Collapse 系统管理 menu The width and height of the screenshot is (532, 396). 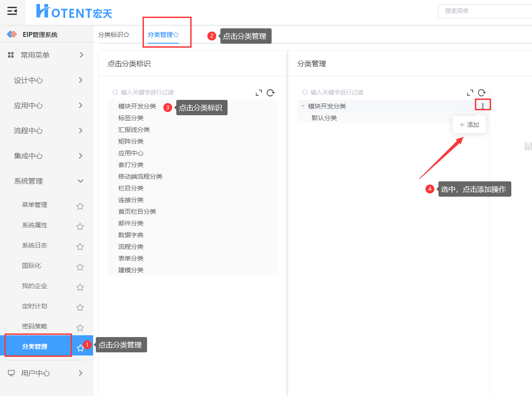coord(80,181)
